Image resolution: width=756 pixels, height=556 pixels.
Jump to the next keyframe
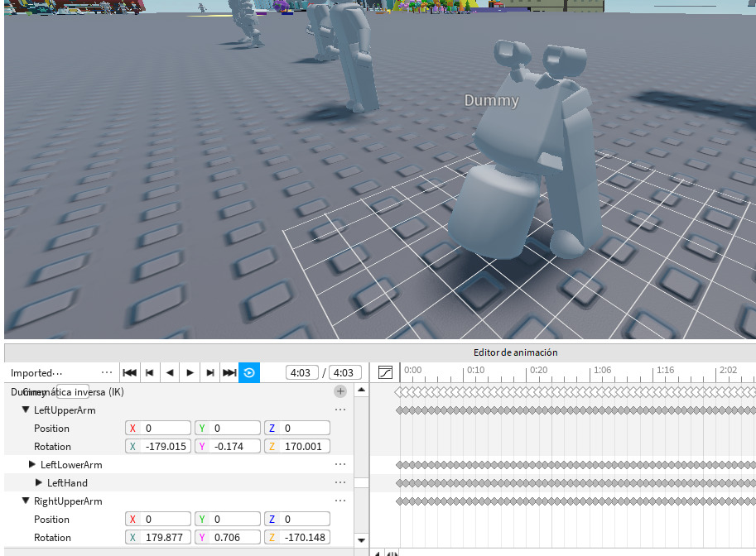[x=209, y=371]
